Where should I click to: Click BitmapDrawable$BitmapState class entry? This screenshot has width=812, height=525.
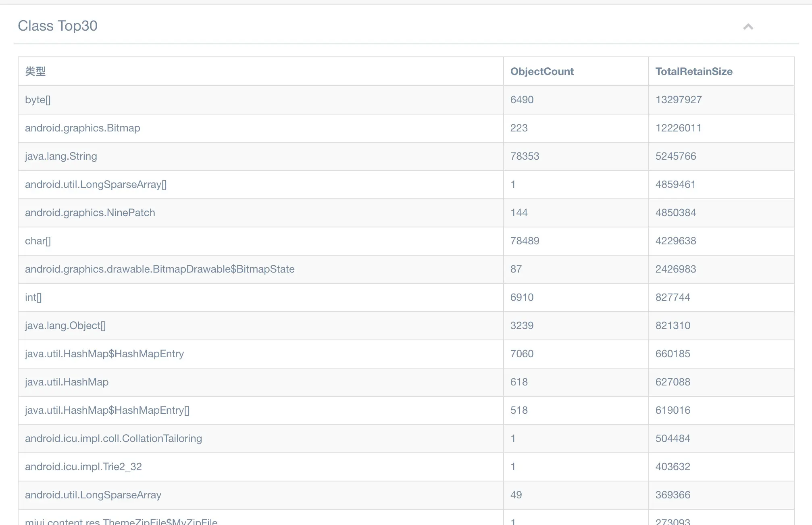tap(160, 269)
